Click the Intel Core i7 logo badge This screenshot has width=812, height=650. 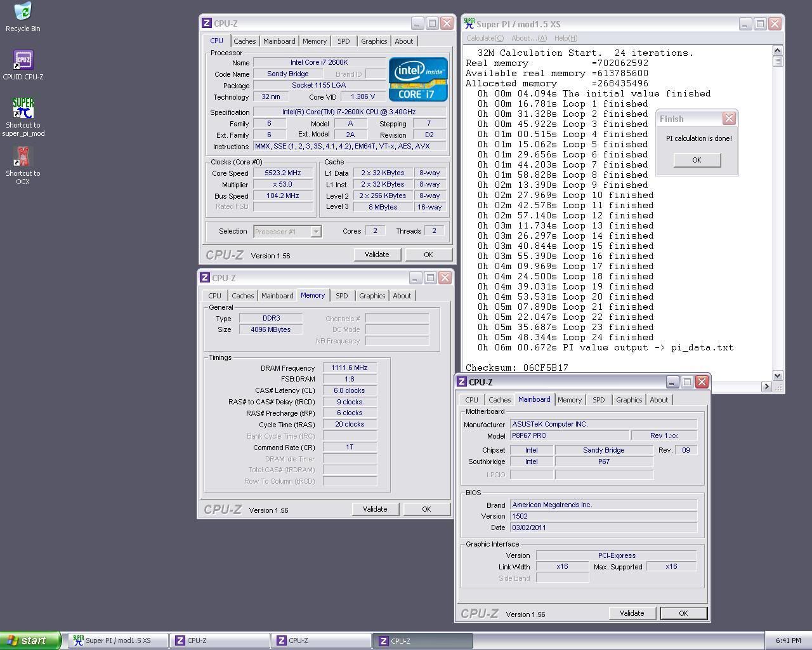coord(418,79)
